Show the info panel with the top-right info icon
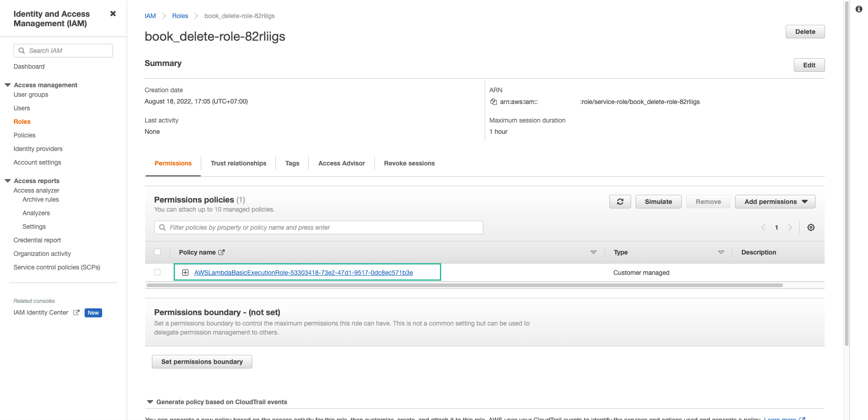Image resolution: width=868 pixels, height=420 pixels. click(x=859, y=9)
